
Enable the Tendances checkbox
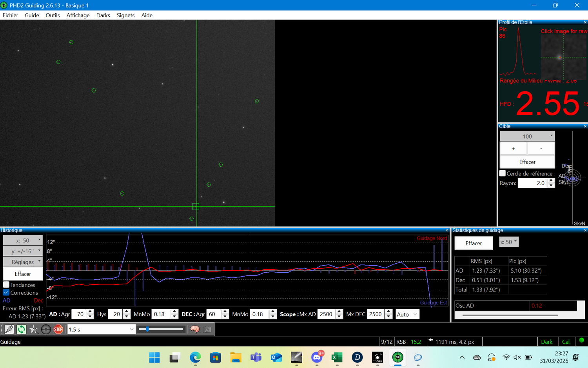[6, 285]
